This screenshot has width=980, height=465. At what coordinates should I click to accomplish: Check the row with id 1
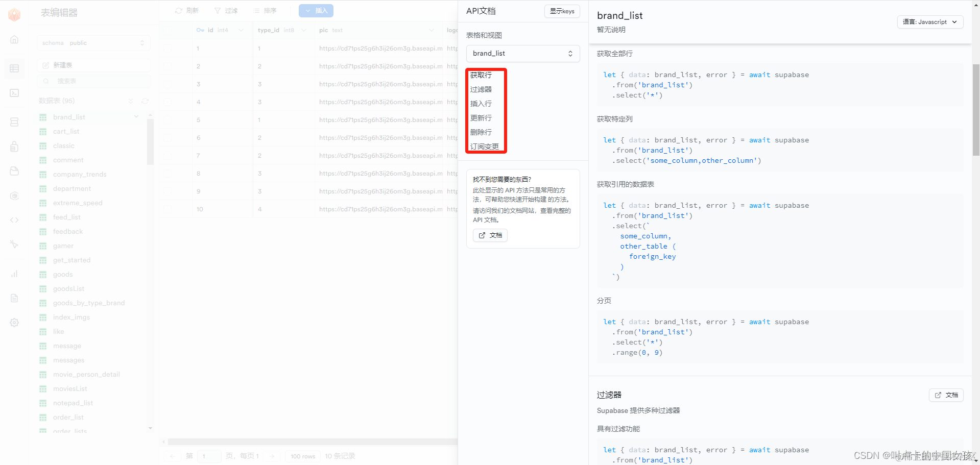point(168,48)
